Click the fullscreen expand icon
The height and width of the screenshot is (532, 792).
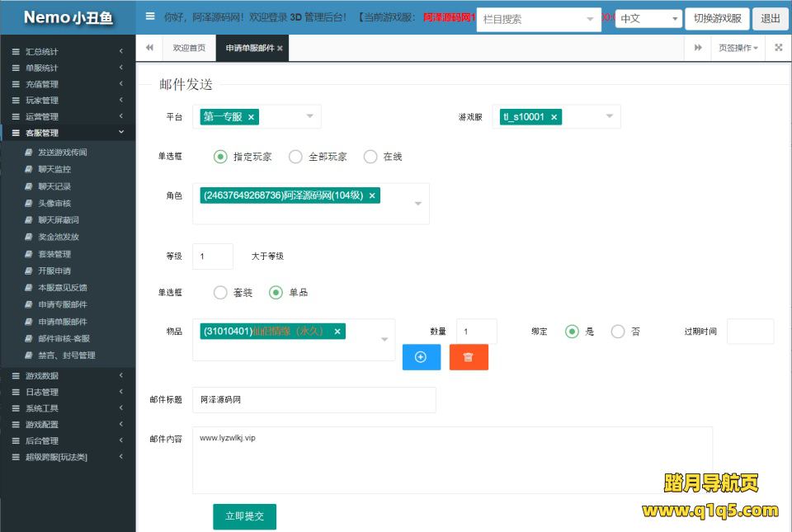pyautogui.click(x=778, y=48)
